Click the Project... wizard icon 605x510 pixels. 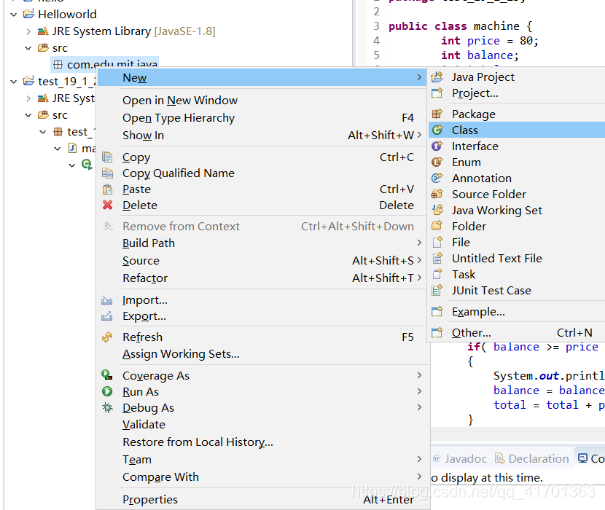(x=437, y=93)
